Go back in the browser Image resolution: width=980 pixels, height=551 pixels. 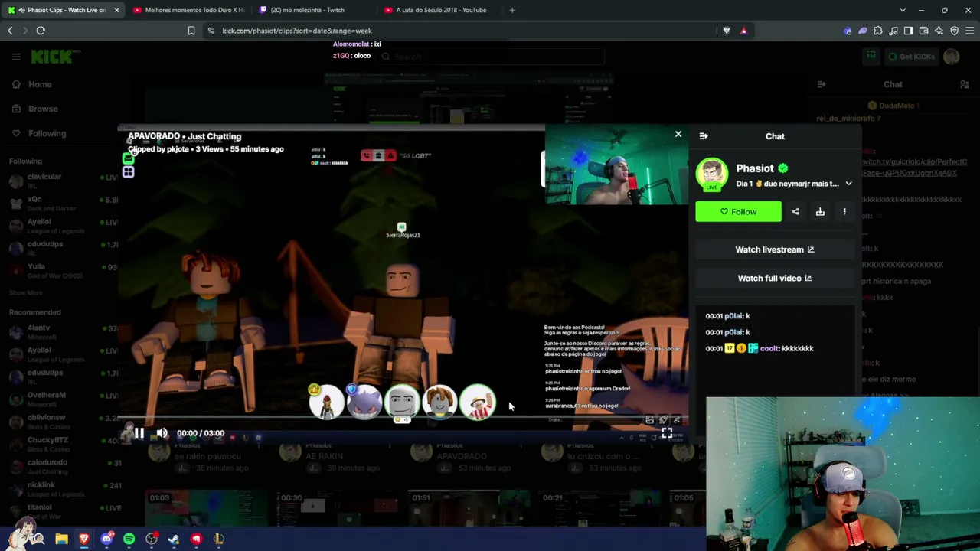point(10,31)
